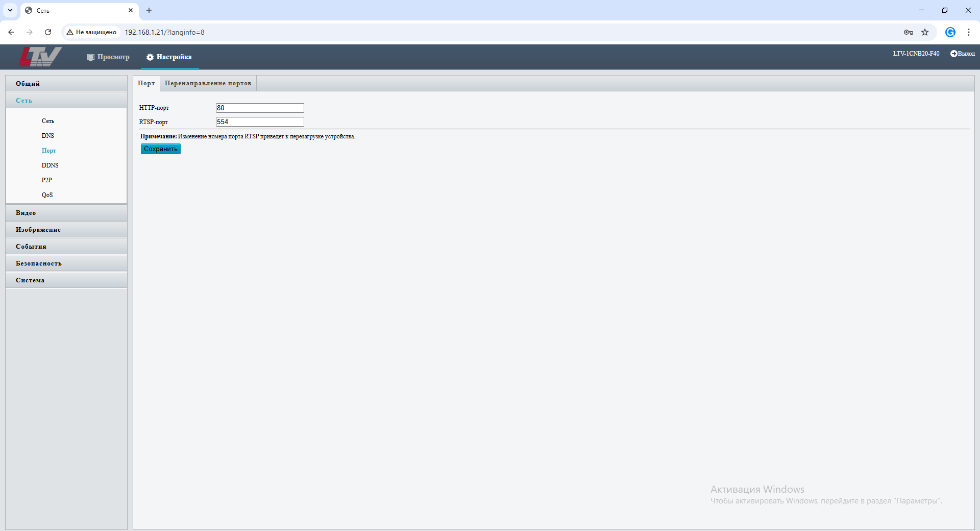Screen dimensions: 980x531
Task: Click device name LTV-1CNB20-F40
Action: [916, 54]
